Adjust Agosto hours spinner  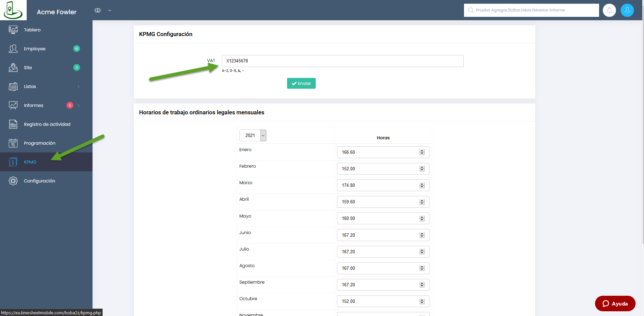422,268
